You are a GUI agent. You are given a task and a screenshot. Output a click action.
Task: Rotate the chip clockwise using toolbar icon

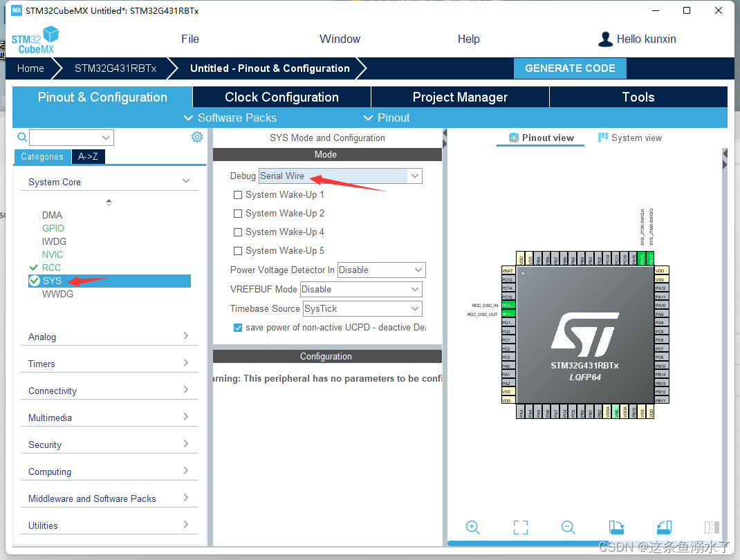[x=616, y=527]
